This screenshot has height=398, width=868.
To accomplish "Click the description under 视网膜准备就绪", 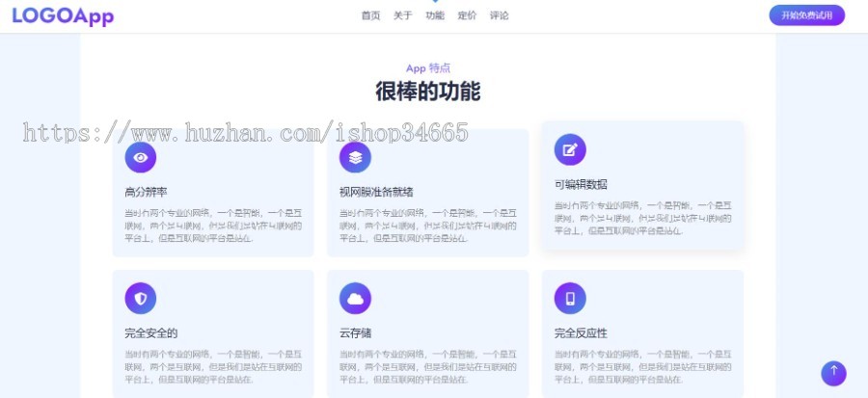I will click(428, 226).
